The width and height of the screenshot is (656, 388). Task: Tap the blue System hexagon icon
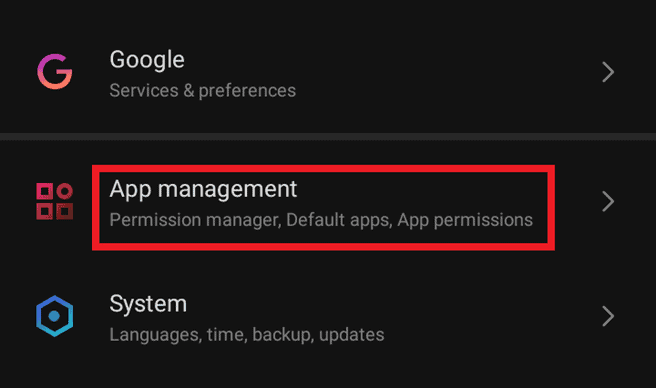[x=54, y=316]
